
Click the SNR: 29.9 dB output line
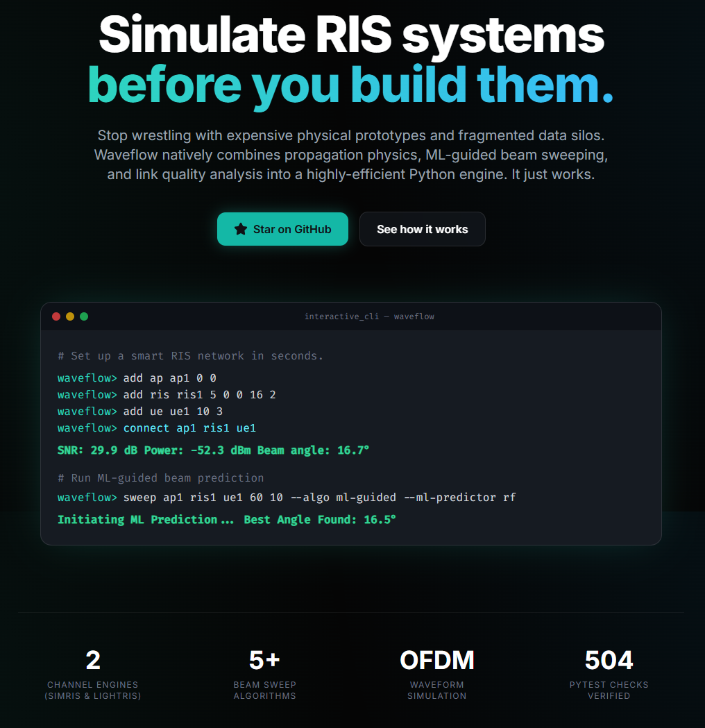[x=213, y=450]
